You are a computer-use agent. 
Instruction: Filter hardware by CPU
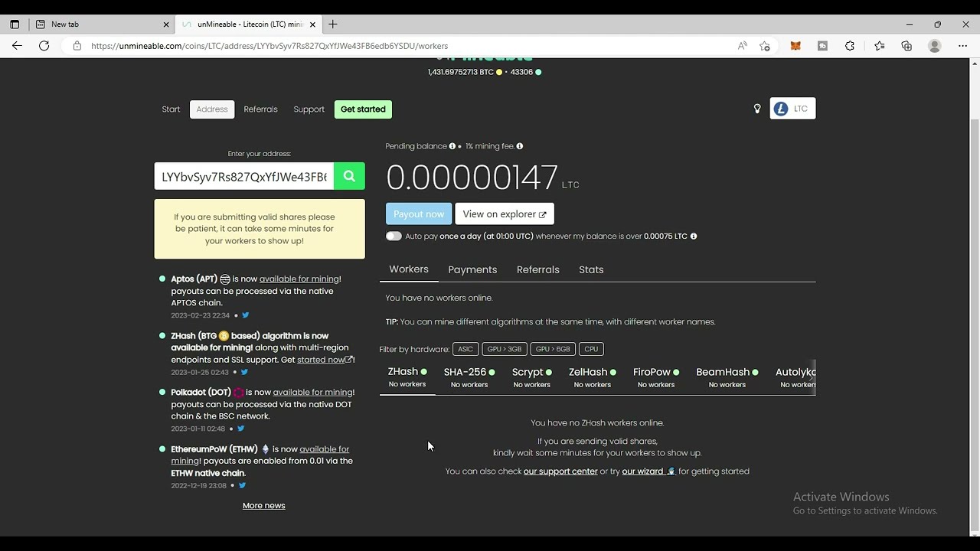[x=591, y=349]
